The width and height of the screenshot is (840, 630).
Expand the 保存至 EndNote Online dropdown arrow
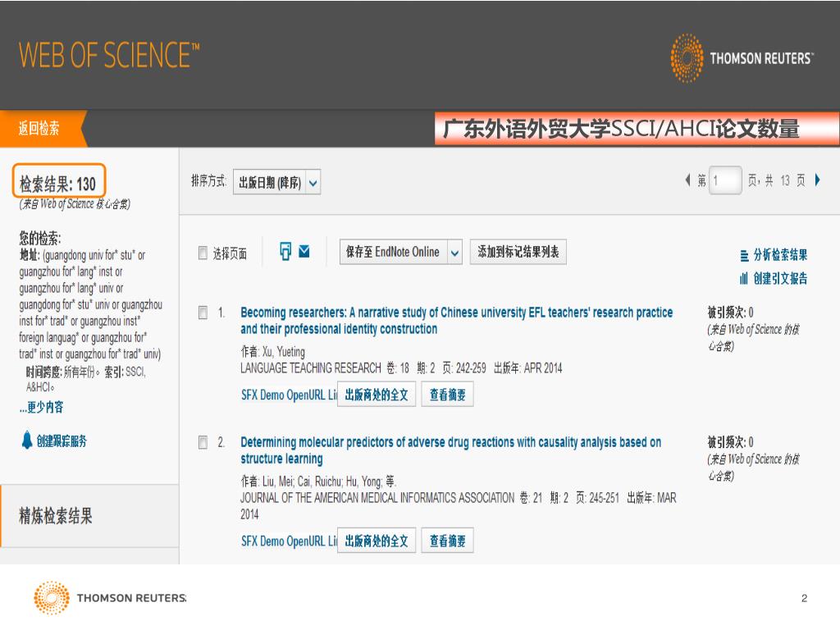tap(454, 253)
